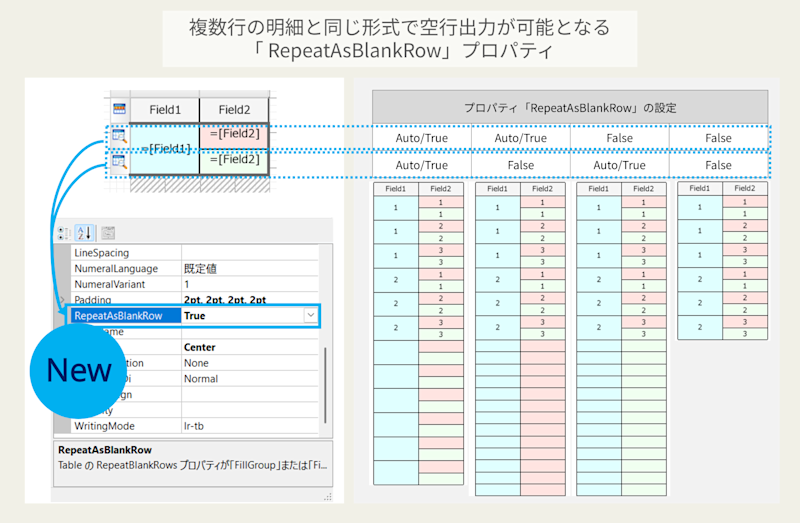The height and width of the screenshot is (523, 800).
Task: Select the detail row handle beside pink =[Field2]
Action: click(119, 136)
